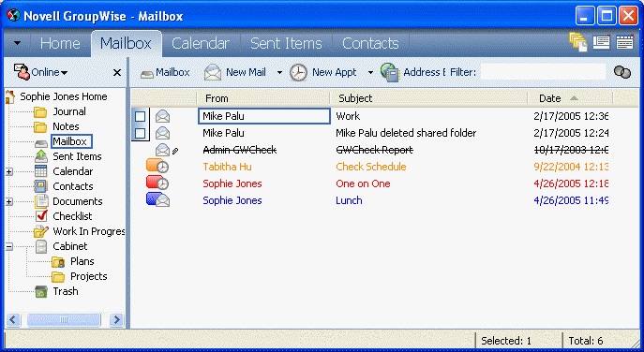Click the orange appointment icon for Check Schedule
The height and width of the screenshot is (352, 644).
pos(157,166)
